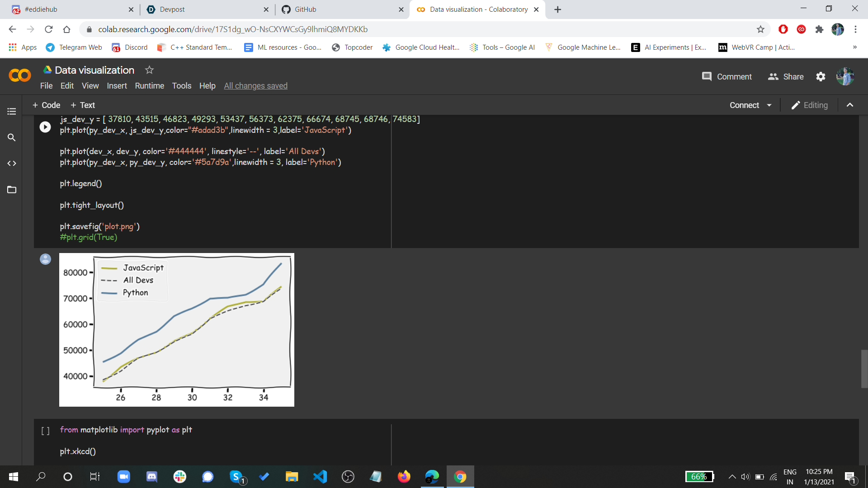The width and height of the screenshot is (868, 488).
Task: Click the output plot image
Action: point(176,330)
